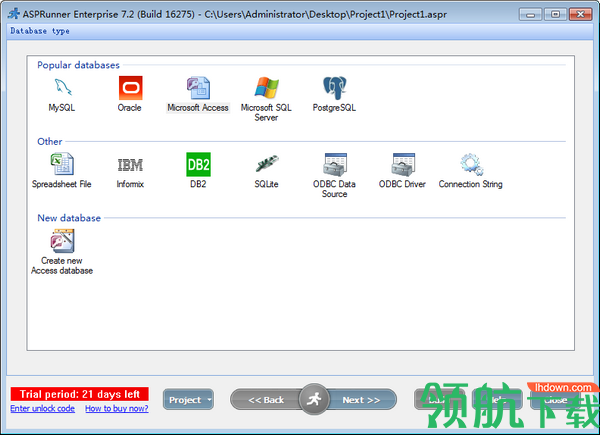The height and width of the screenshot is (435, 600).
Task: Click the New database section heading
Action: click(x=69, y=218)
